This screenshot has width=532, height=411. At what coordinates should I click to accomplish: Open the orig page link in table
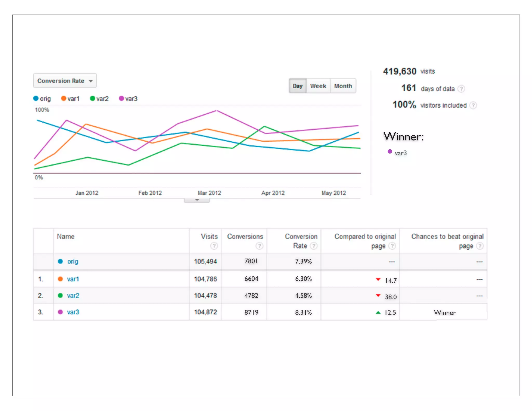pyautogui.click(x=73, y=261)
